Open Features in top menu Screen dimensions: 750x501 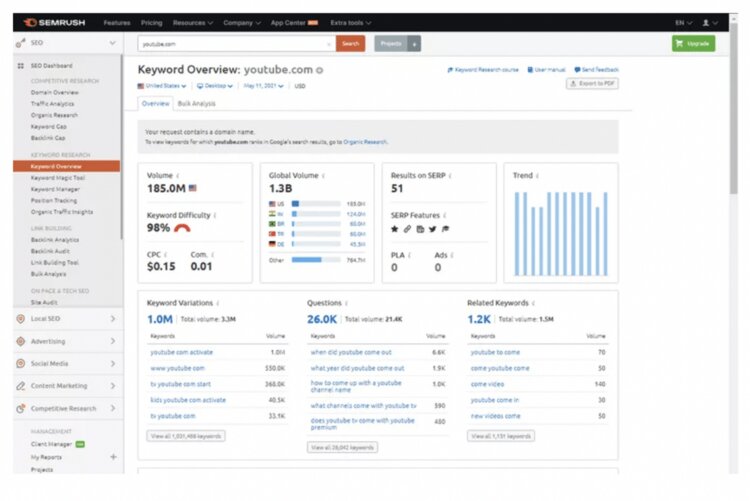click(x=117, y=22)
